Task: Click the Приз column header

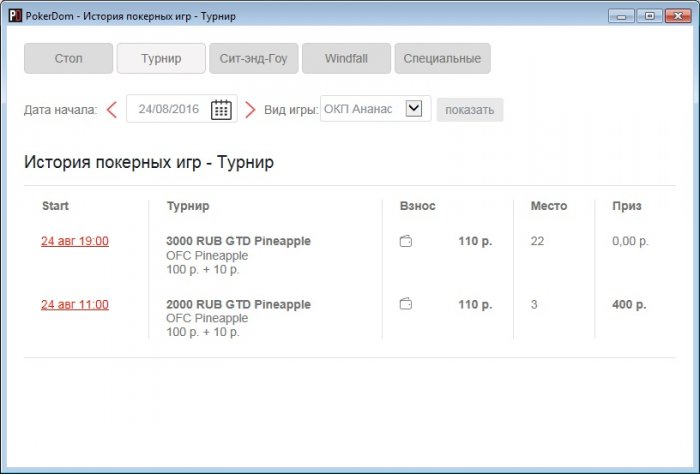Action: pyautogui.click(x=627, y=206)
